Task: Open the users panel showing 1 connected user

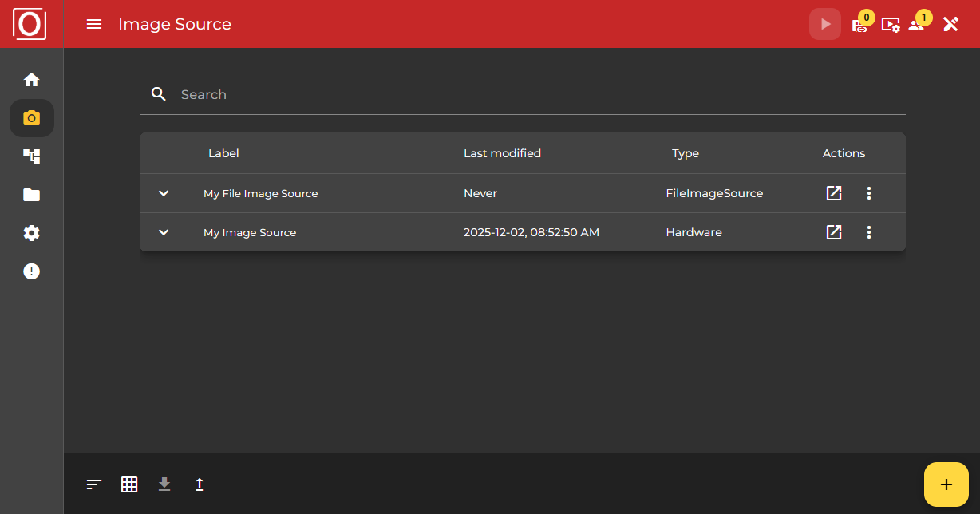Action: (916, 24)
